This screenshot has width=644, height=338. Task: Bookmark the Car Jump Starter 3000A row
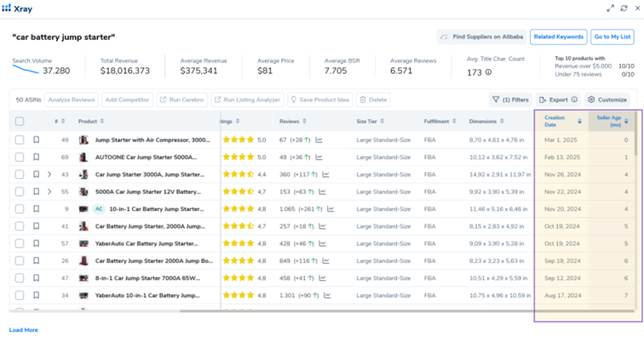pyautogui.click(x=36, y=175)
